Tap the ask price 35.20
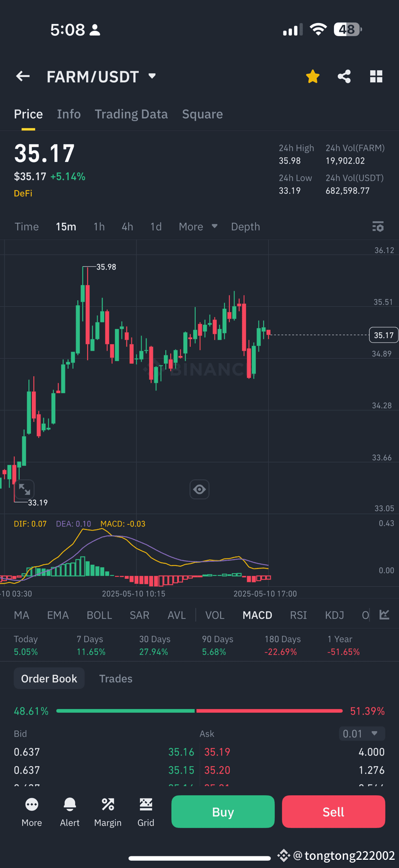This screenshot has width=399, height=868. point(217,770)
